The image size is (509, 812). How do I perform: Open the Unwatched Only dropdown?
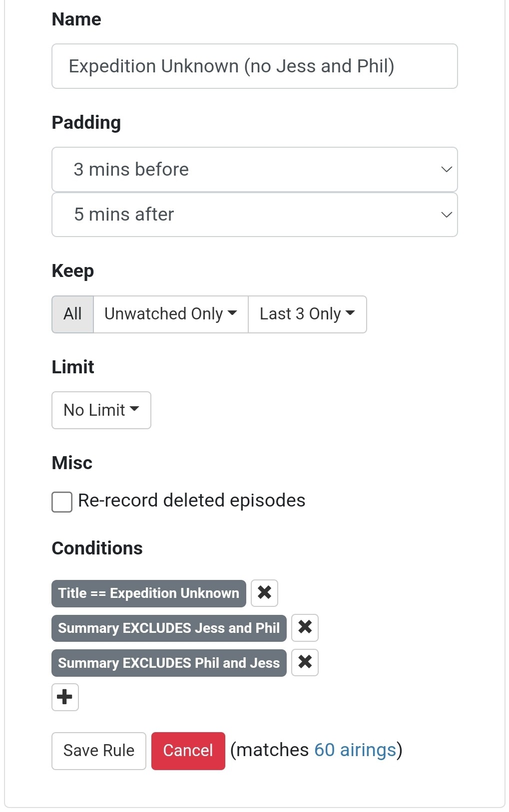point(170,314)
